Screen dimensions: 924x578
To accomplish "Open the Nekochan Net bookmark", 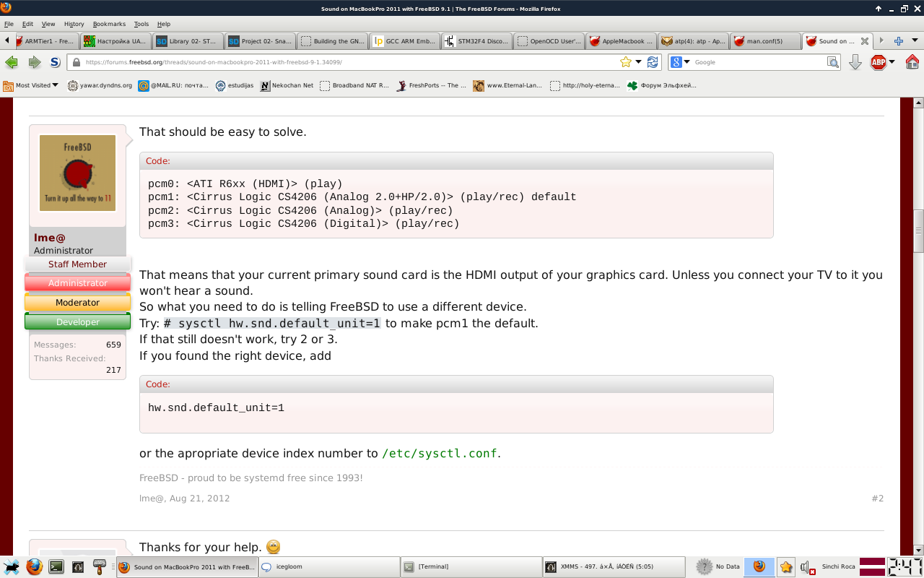I will tap(287, 85).
